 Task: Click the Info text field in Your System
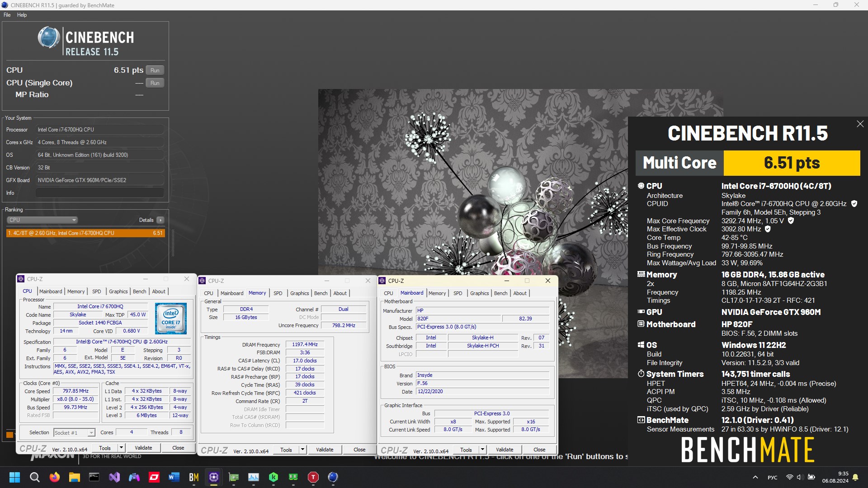[100, 193]
